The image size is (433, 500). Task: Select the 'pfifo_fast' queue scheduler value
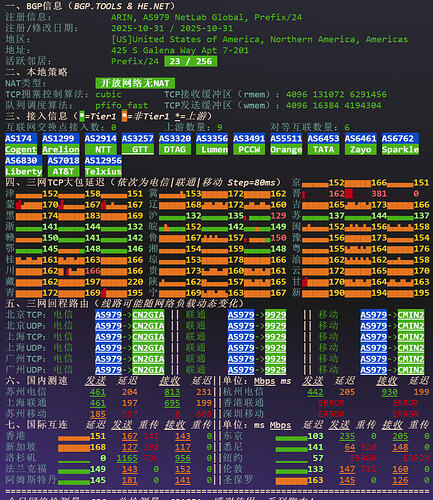(x=122, y=105)
